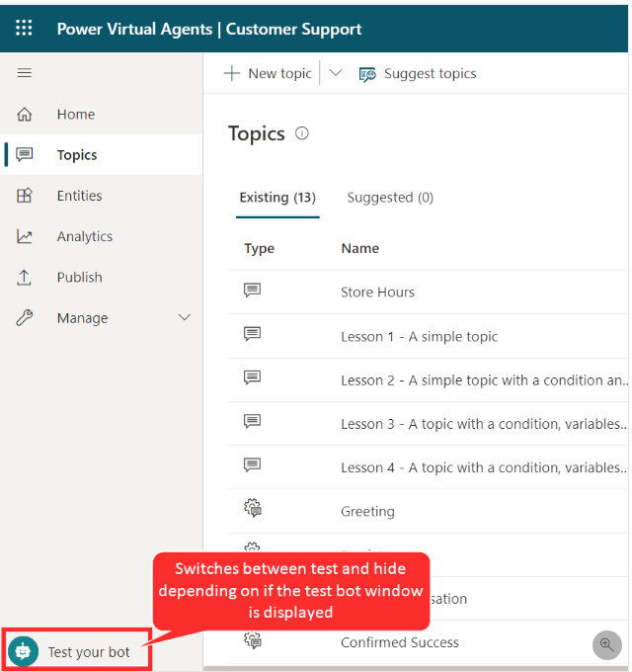Image resolution: width=632 pixels, height=672 pixels.
Task: Click the Topics chat bubble icon
Action: (25, 154)
